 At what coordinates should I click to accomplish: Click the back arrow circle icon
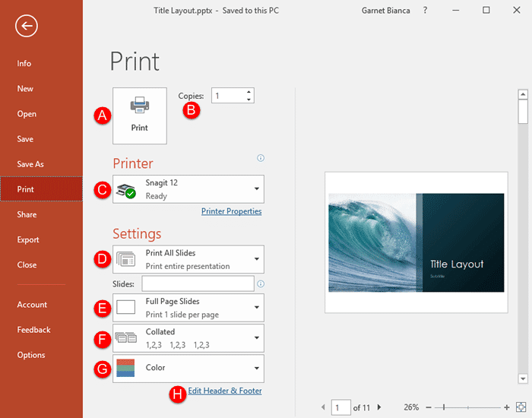[x=26, y=26]
